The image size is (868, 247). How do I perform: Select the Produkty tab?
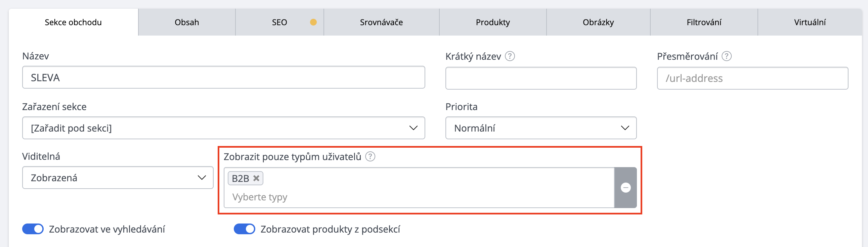pyautogui.click(x=493, y=22)
